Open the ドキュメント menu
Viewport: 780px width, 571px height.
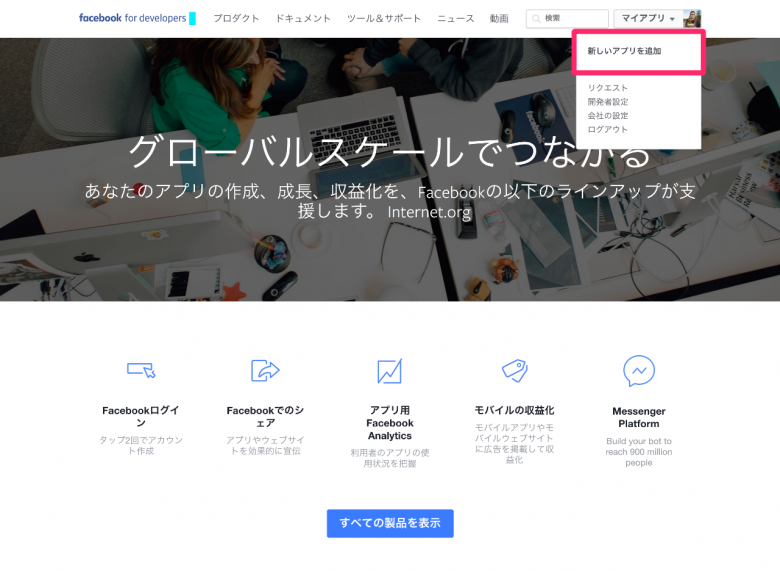tap(303, 18)
